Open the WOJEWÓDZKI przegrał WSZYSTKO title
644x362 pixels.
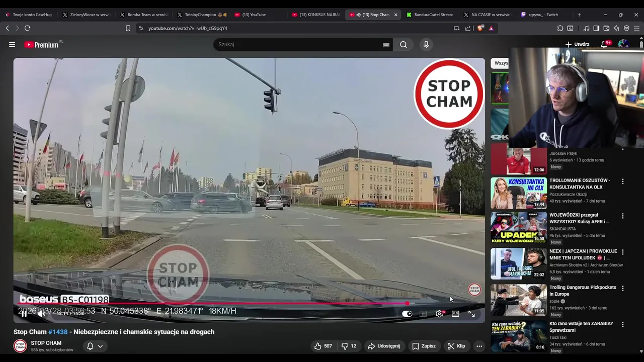click(580, 218)
